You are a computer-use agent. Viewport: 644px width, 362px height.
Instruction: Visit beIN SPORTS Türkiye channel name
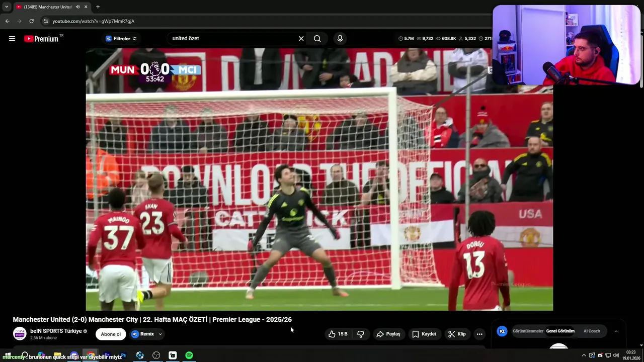[56, 331]
